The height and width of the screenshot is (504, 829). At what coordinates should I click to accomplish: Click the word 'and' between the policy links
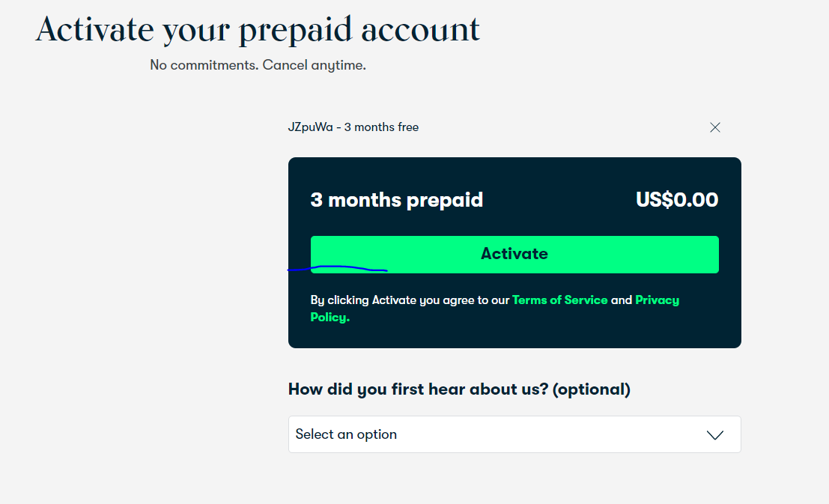click(621, 300)
